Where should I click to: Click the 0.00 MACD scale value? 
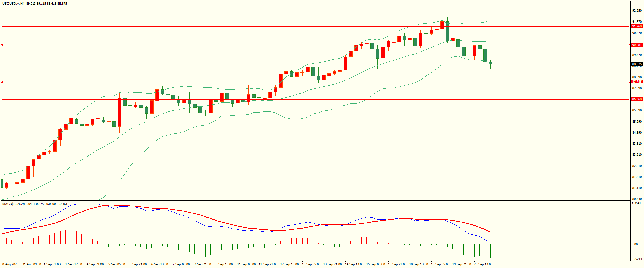pos(635,244)
